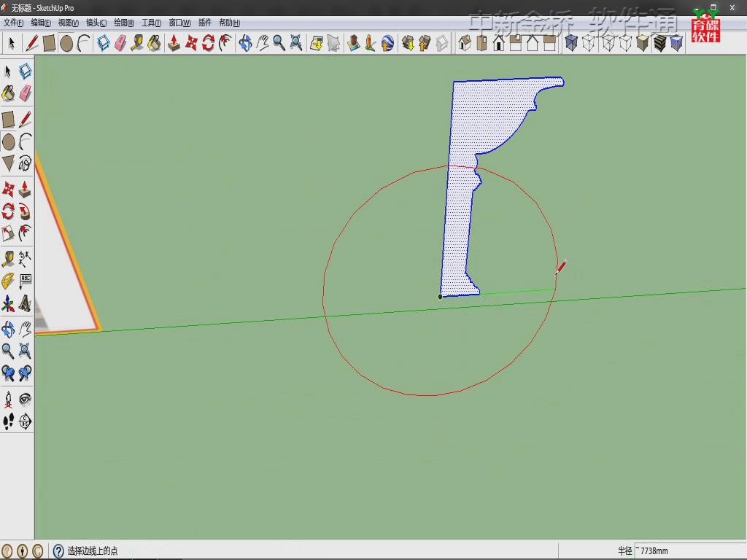
Task: Open the 视图(V) menu
Action: (x=68, y=23)
